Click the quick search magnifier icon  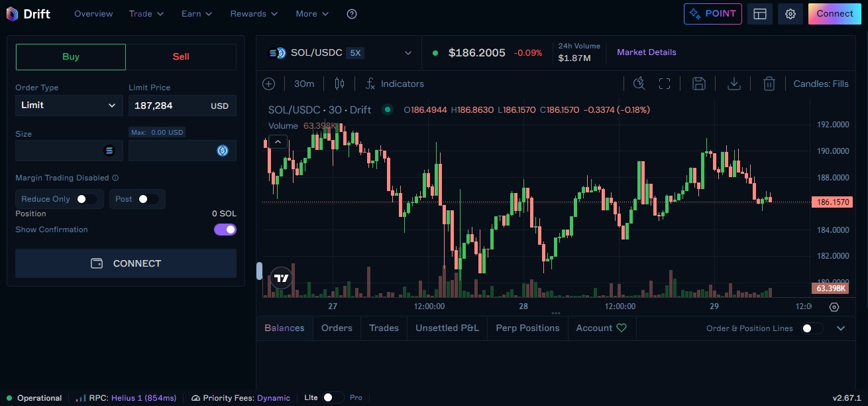click(639, 84)
